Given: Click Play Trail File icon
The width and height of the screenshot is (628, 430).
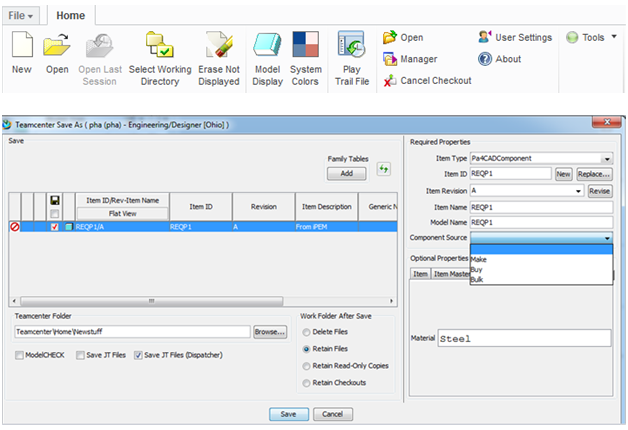Looking at the screenshot, I should pyautogui.click(x=351, y=44).
